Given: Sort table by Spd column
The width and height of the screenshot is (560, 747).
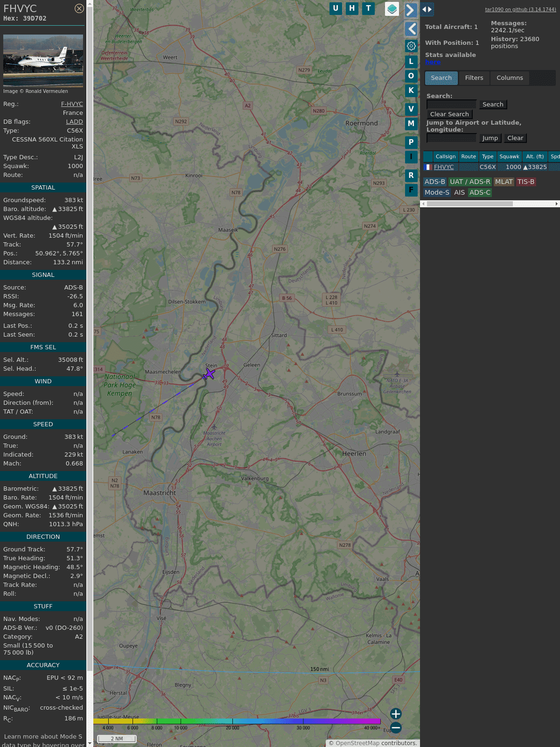Looking at the screenshot, I should (554, 157).
